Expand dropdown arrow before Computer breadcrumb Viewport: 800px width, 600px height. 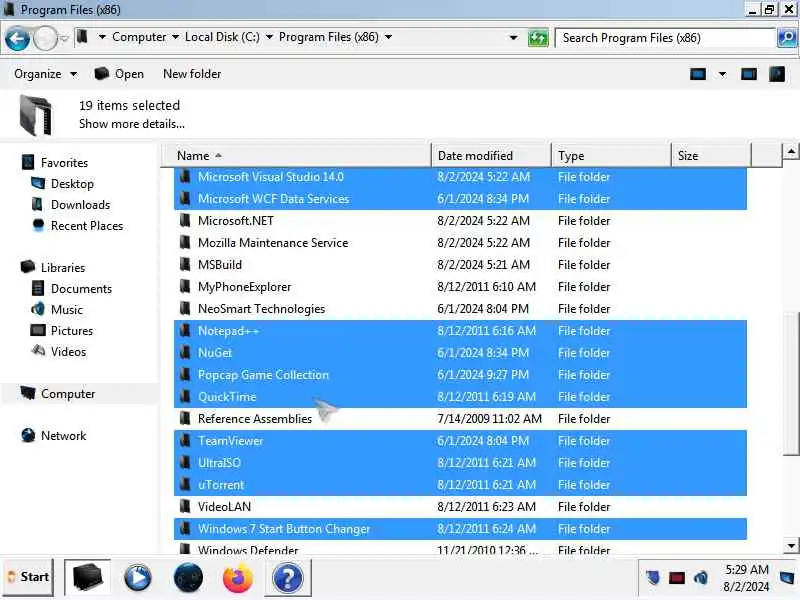[102, 37]
